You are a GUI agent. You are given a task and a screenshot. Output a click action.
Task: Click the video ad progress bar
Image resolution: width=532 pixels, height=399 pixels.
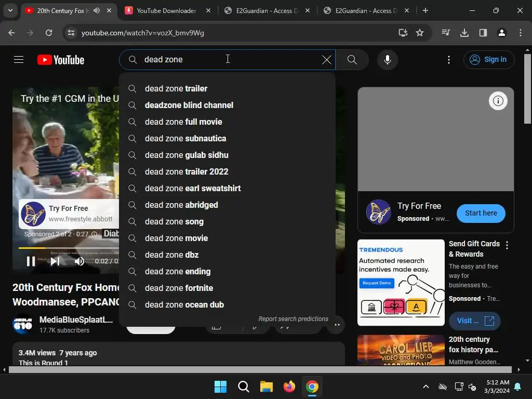(x=69, y=248)
